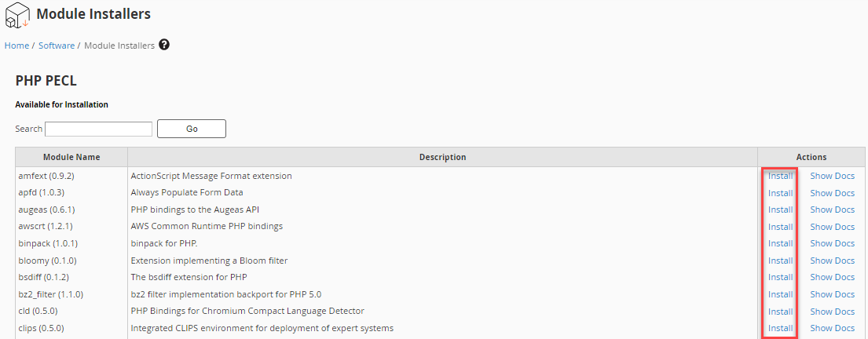Show Docs for augeas module
This screenshot has width=868, height=339.
[x=832, y=210]
